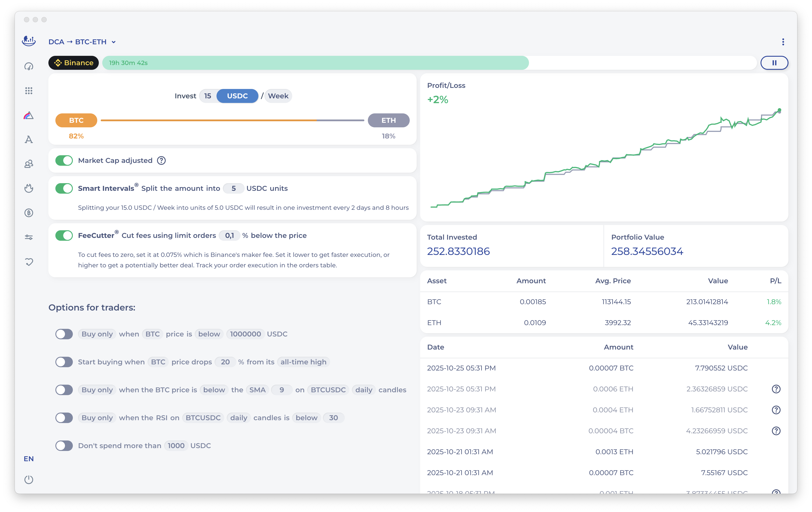Click help icon next to Market Cap adjusted
812x512 pixels.
(x=162, y=160)
